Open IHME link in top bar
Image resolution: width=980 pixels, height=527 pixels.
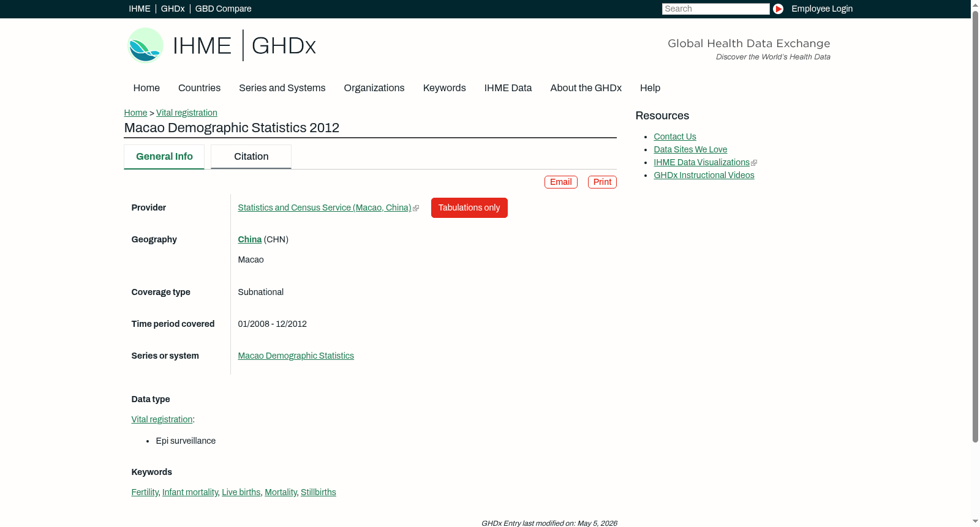pyautogui.click(x=140, y=9)
